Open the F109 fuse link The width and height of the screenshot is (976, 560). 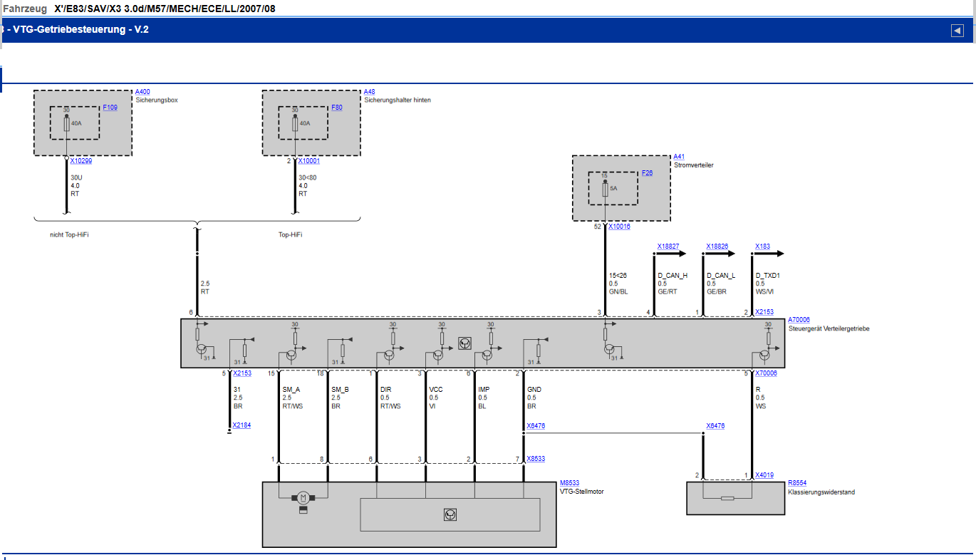[110, 108]
